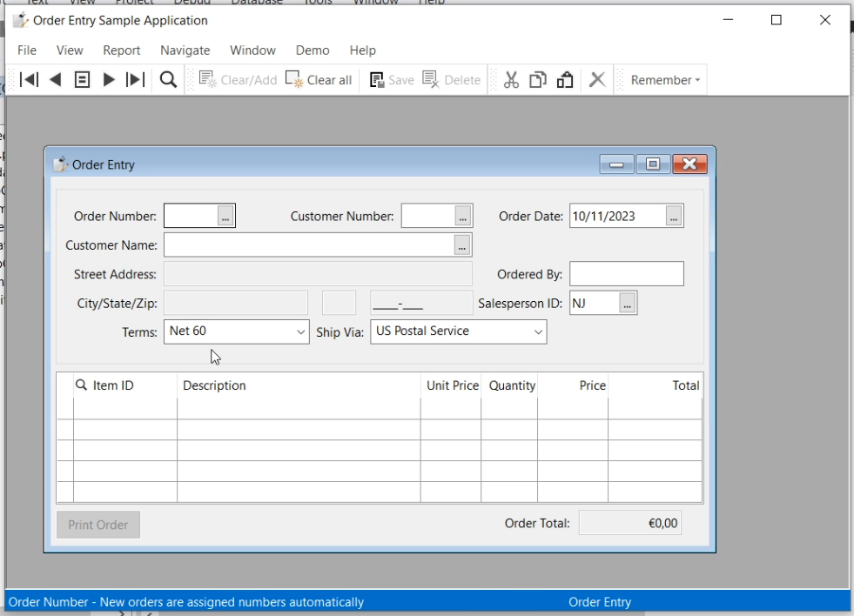Go to the first record

pyautogui.click(x=29, y=80)
